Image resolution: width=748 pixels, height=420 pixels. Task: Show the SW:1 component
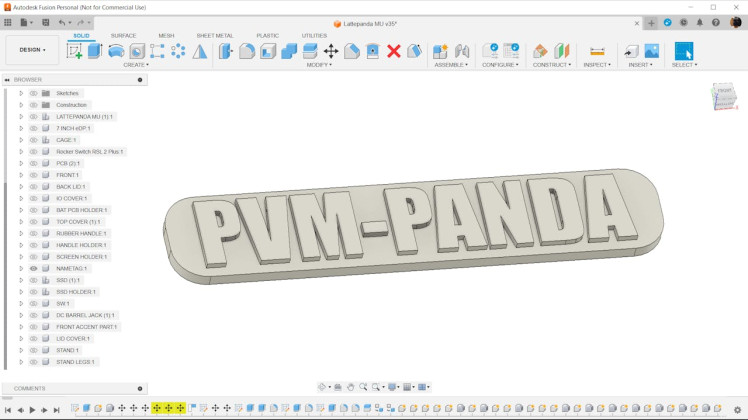pos(33,304)
